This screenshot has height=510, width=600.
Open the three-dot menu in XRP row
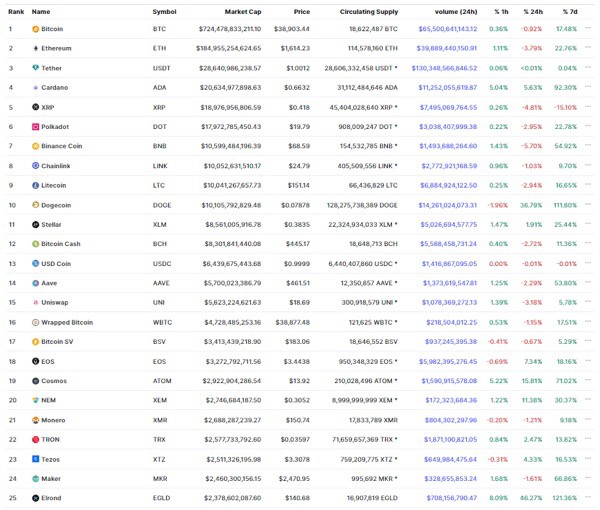click(x=588, y=106)
